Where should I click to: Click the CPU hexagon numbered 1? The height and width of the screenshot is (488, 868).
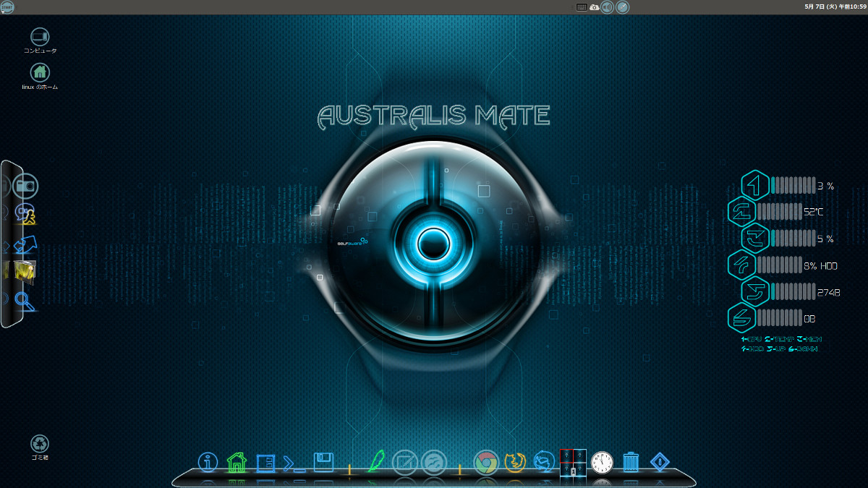pyautogui.click(x=756, y=185)
